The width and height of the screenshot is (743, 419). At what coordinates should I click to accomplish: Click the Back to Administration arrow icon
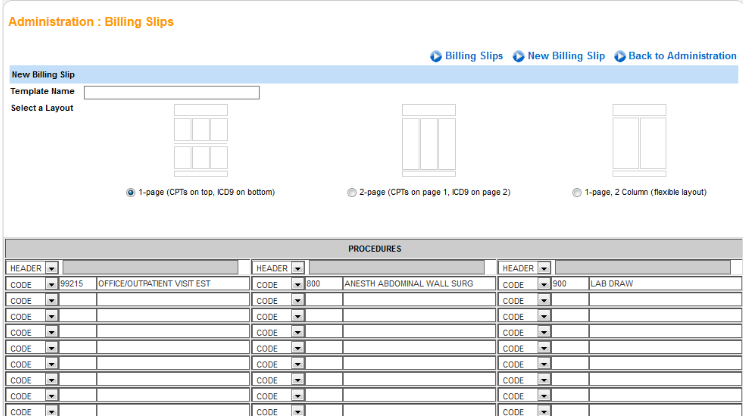point(620,56)
